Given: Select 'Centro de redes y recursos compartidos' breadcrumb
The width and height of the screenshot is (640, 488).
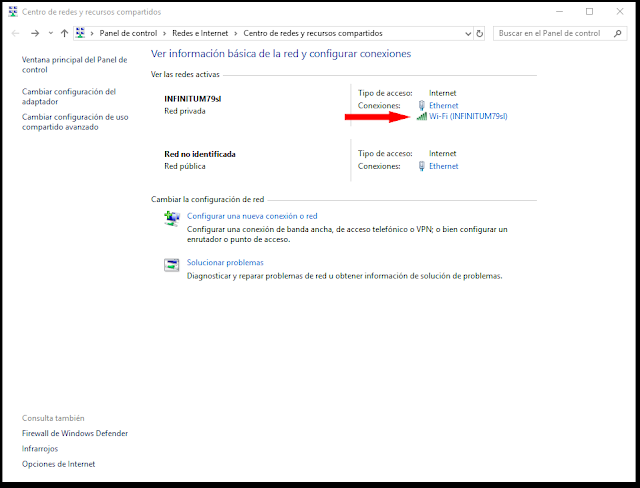Looking at the screenshot, I should tap(313, 33).
